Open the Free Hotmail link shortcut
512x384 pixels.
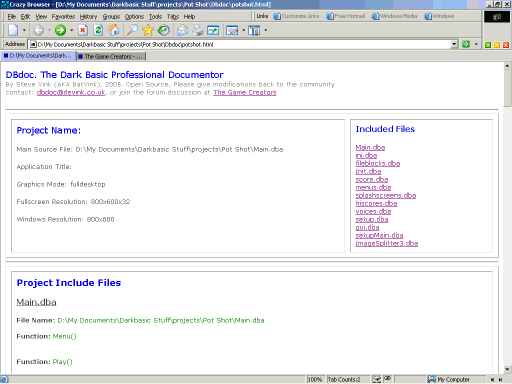point(346,16)
